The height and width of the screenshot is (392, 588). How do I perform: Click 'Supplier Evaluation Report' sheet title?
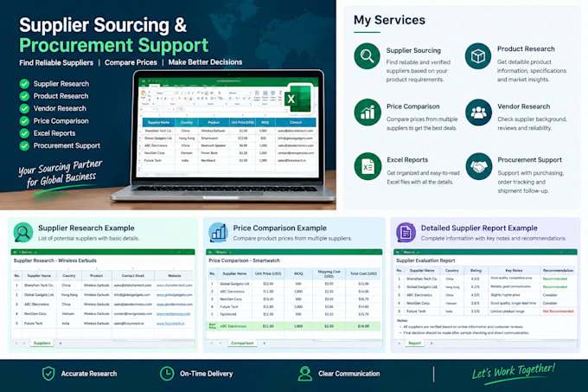(x=425, y=260)
